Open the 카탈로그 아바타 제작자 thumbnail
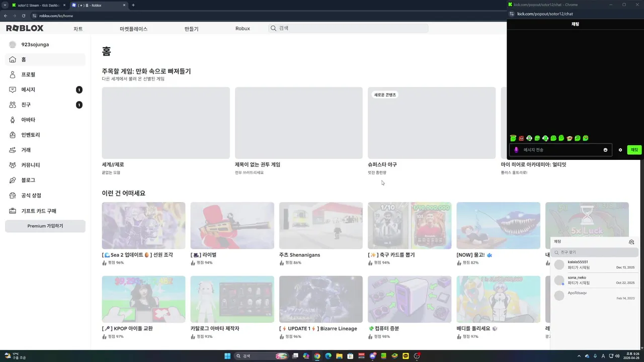This screenshot has height=362, width=644. coord(232,299)
